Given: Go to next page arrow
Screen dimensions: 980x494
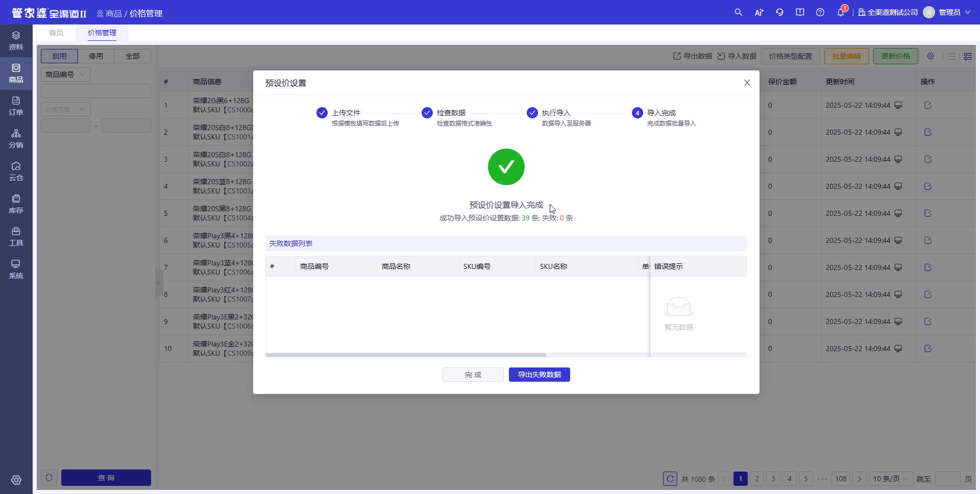Looking at the screenshot, I should click(x=860, y=479).
